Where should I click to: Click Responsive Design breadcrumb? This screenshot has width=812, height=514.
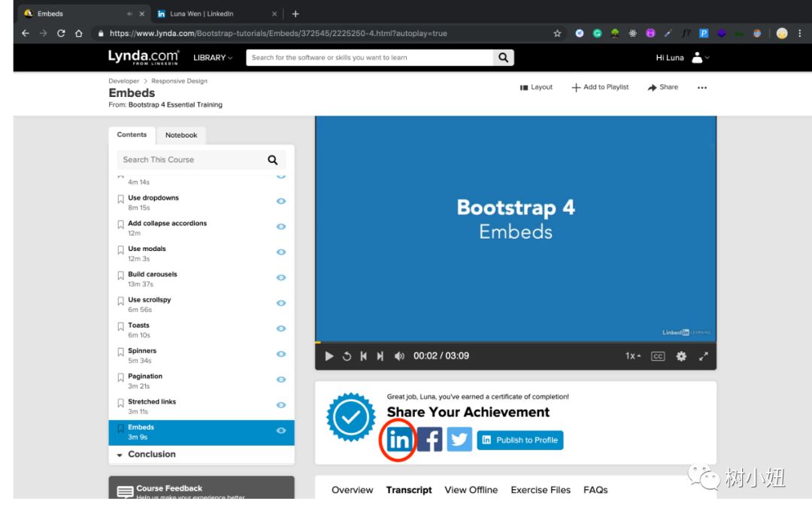[179, 80]
